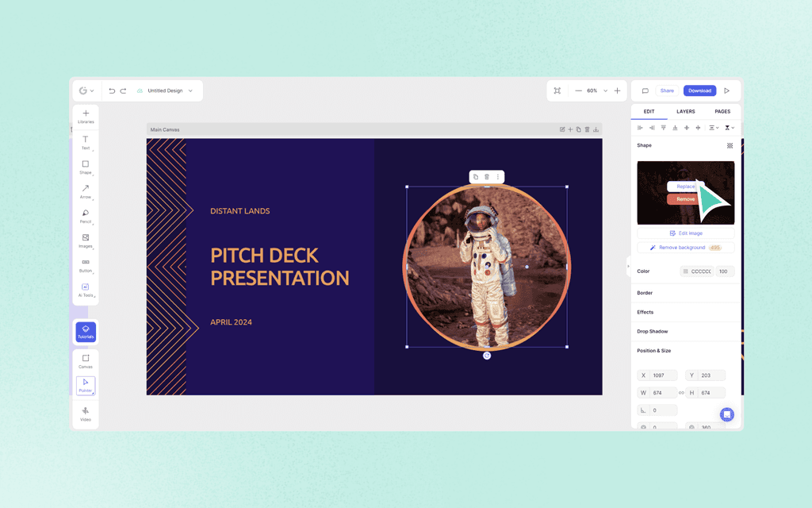Switch to the Pointer tool
Screen dimensions: 812x508
coord(85,385)
